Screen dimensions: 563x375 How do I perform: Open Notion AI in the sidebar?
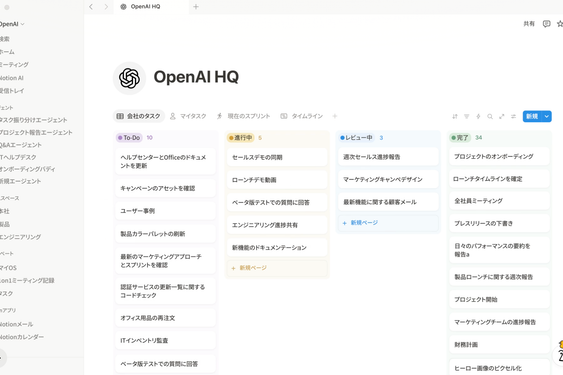[x=12, y=78]
